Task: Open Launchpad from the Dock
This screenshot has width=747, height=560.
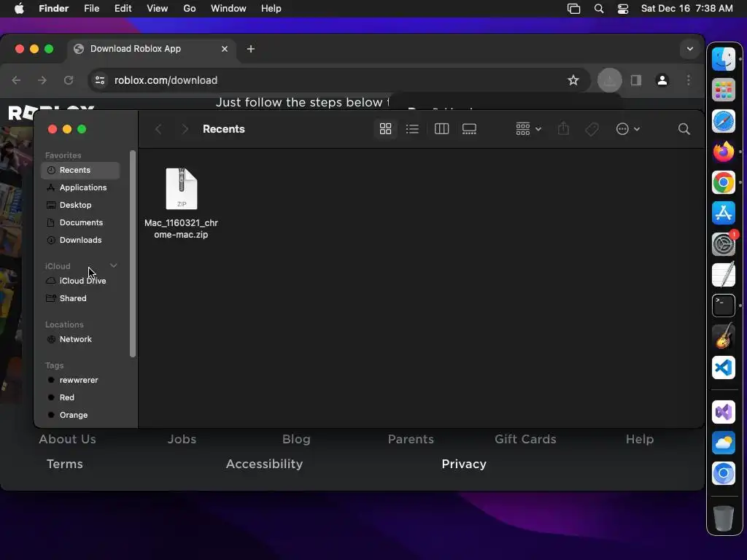Action: pyautogui.click(x=723, y=90)
